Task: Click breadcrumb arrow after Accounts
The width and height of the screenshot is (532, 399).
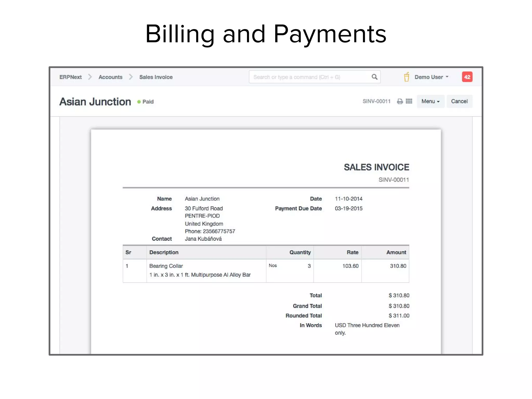Action: click(131, 77)
